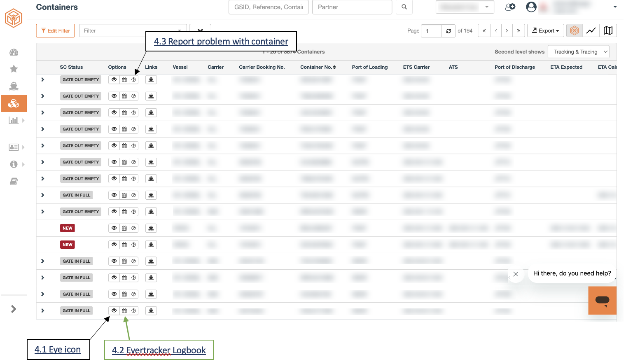Open the contact card sidebar icon
Image resolution: width=626 pixels, height=364 pixels.
(14, 147)
